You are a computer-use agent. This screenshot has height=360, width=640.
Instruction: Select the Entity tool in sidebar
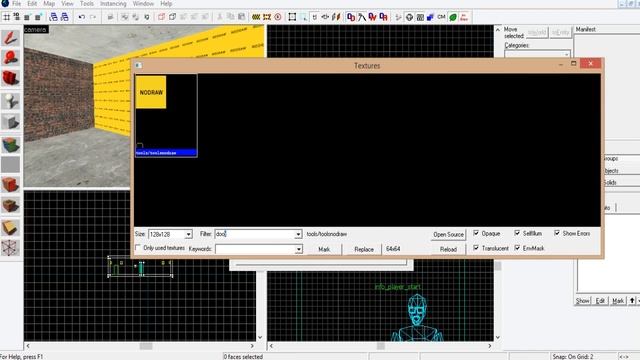click(x=11, y=101)
